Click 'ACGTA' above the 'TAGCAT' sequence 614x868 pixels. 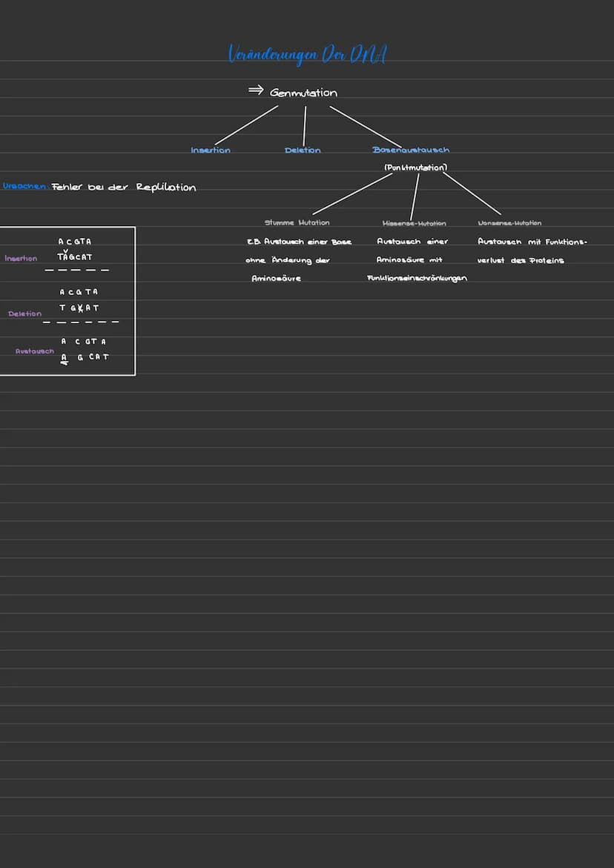pos(75,242)
